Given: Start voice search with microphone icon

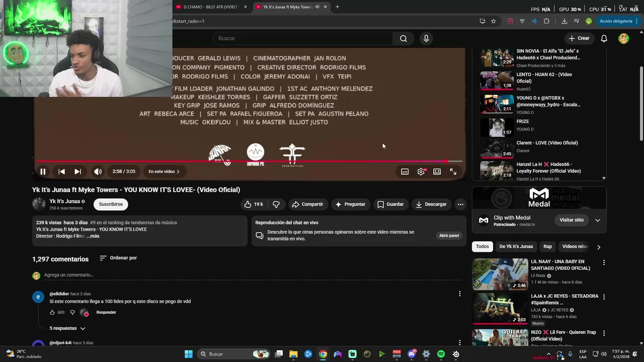Looking at the screenshot, I should [426, 38].
